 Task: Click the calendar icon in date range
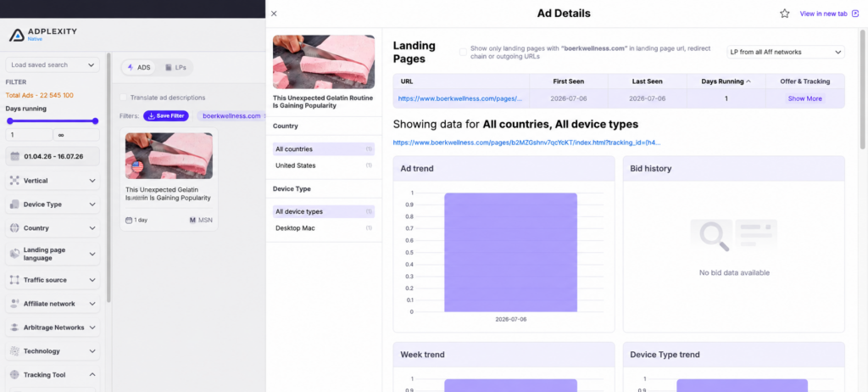click(x=15, y=156)
